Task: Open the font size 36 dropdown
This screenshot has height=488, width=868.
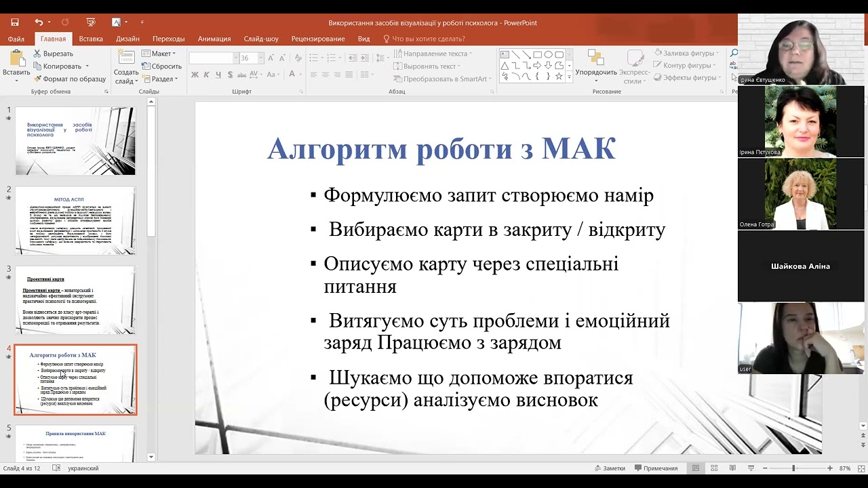Action: tap(260, 58)
